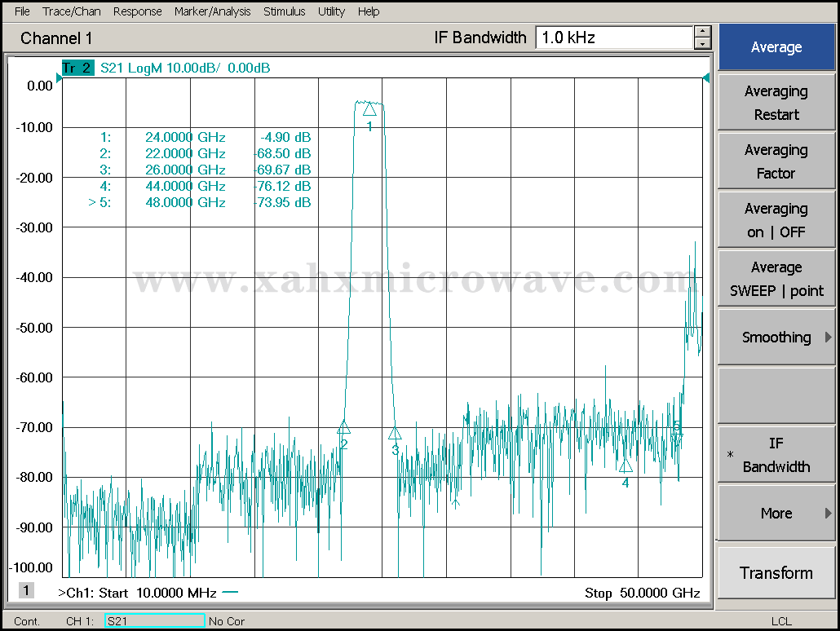This screenshot has height=631, width=840.
Task: Click the S21 status bar field
Action: 154,621
